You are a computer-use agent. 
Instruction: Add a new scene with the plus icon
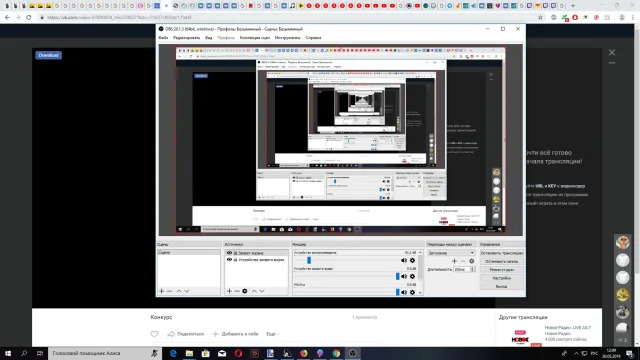(162, 291)
